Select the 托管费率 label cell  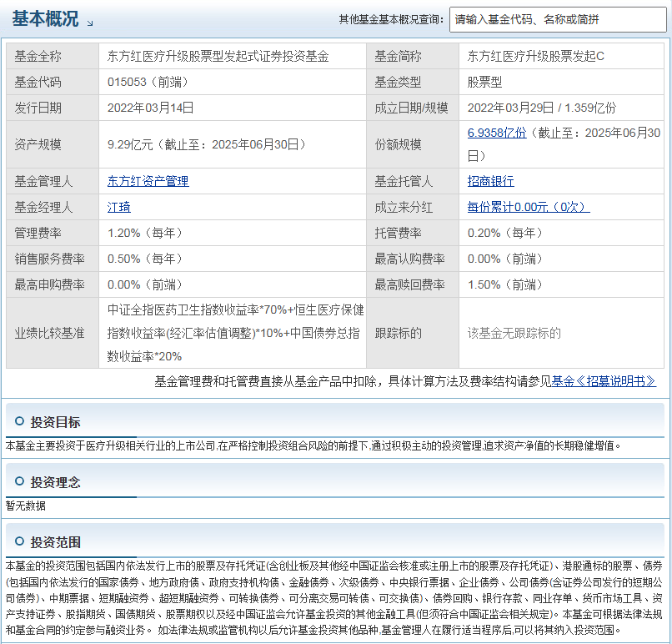[x=412, y=233]
